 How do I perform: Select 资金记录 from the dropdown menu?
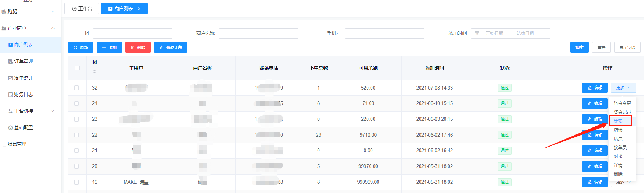click(x=622, y=112)
